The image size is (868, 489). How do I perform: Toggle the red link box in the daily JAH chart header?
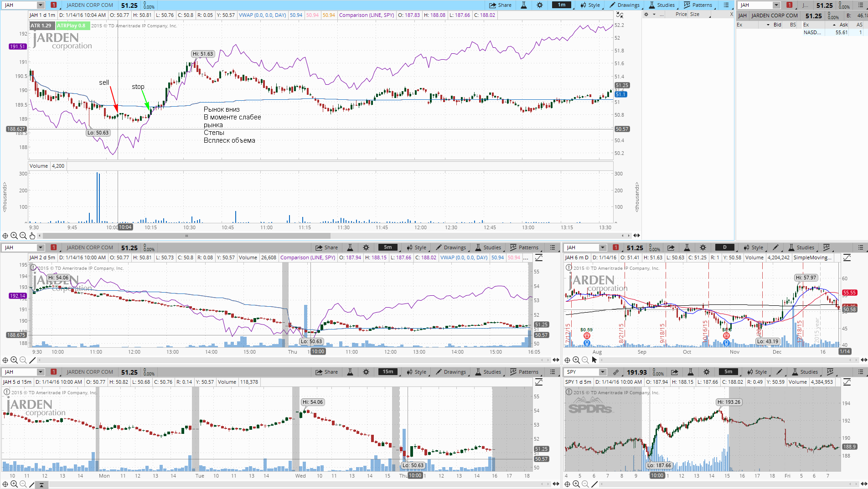pos(616,247)
